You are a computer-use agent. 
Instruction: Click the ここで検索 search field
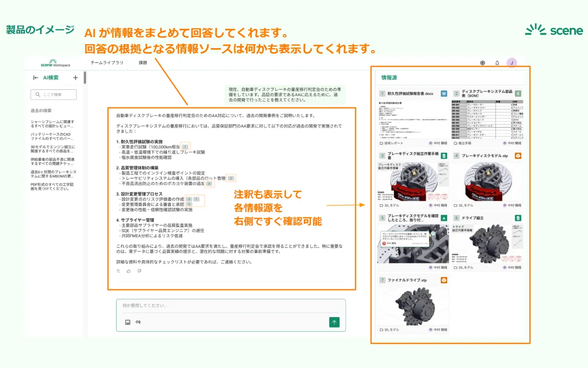click(x=53, y=95)
